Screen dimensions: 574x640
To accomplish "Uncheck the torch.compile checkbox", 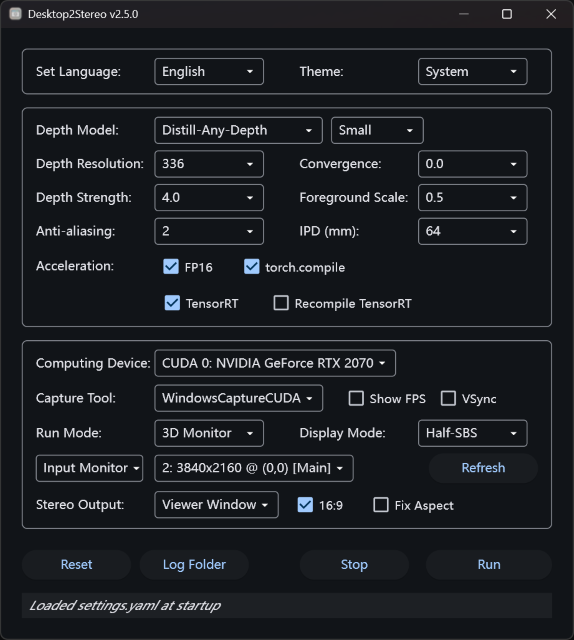I will [x=251, y=267].
